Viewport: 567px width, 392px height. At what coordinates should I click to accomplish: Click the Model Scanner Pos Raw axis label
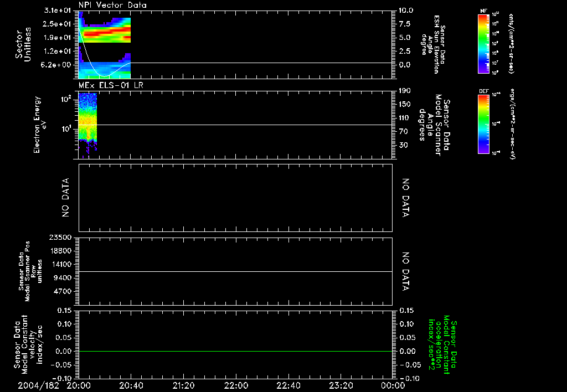coord(30,271)
